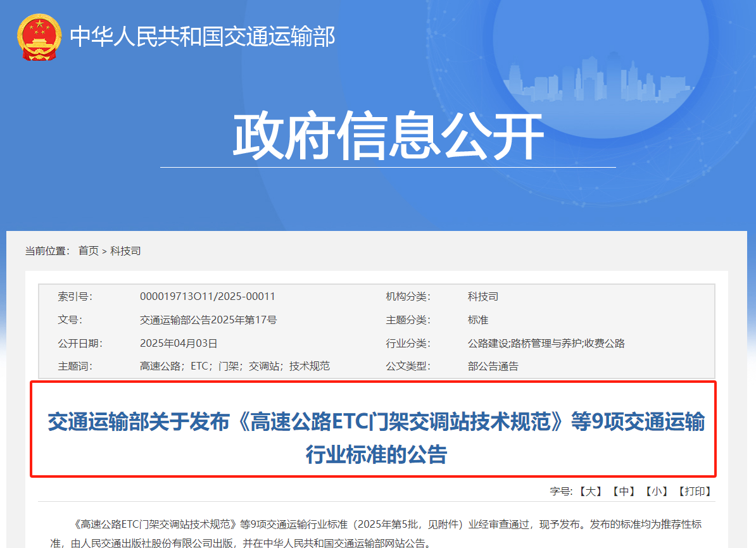This screenshot has width=756, height=548.
Task: Select publish date 2025年04月03日
Action: click(179, 343)
